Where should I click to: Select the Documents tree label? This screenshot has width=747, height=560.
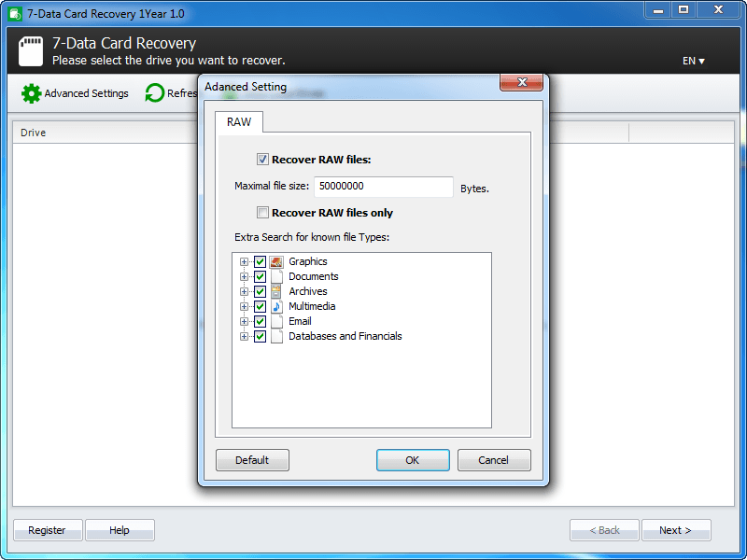[x=314, y=276]
